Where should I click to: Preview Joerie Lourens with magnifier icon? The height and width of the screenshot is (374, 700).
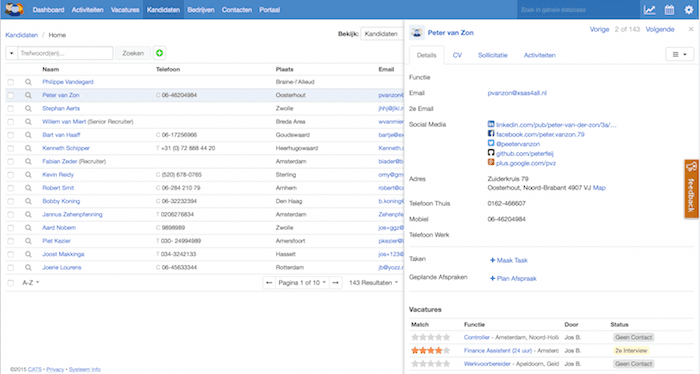(x=28, y=267)
